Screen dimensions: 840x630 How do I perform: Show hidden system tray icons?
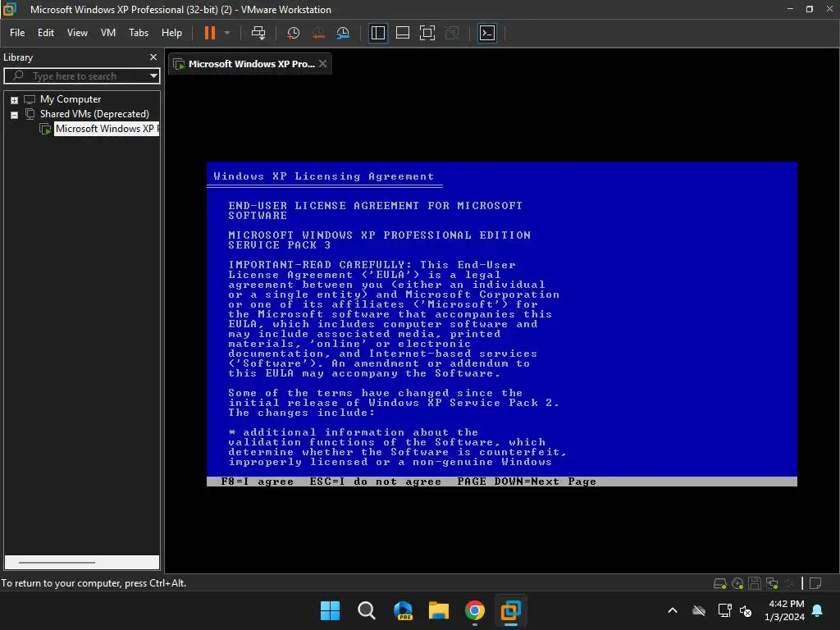pos(673,610)
